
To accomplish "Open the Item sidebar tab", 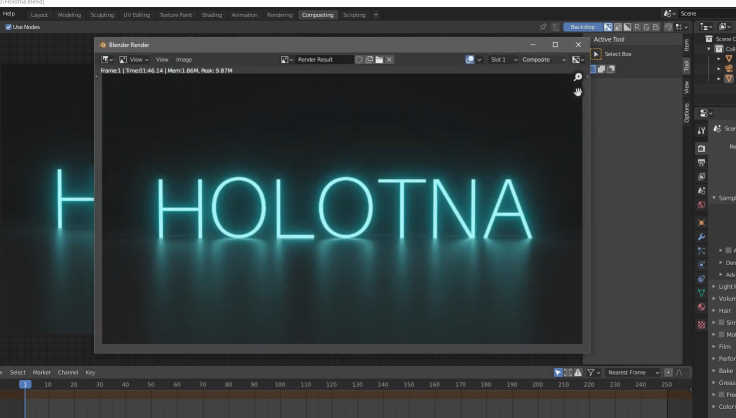I will pos(687,45).
